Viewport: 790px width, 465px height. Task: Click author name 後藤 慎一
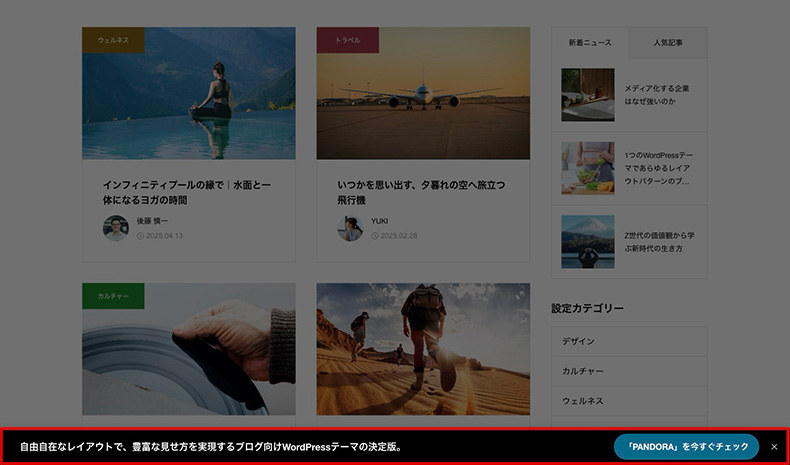[x=153, y=221]
